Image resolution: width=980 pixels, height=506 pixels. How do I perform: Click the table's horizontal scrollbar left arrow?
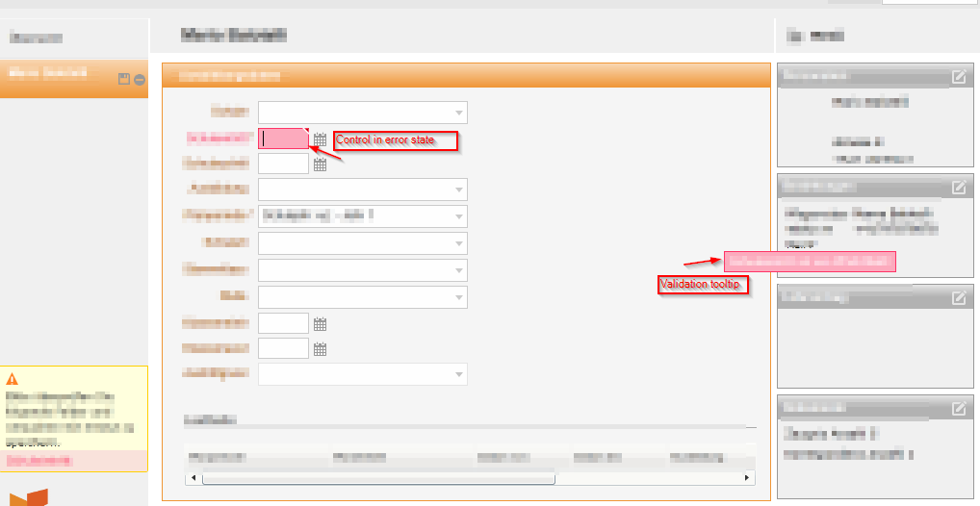(193, 478)
